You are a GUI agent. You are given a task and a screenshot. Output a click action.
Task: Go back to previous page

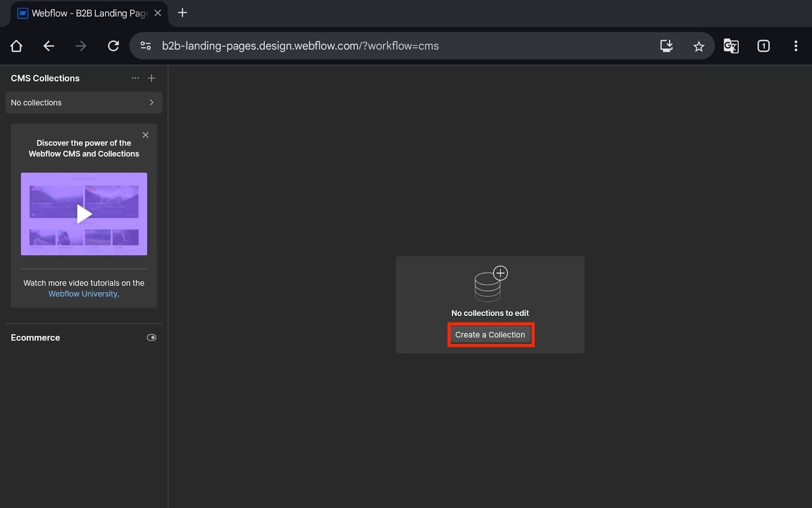(49, 46)
